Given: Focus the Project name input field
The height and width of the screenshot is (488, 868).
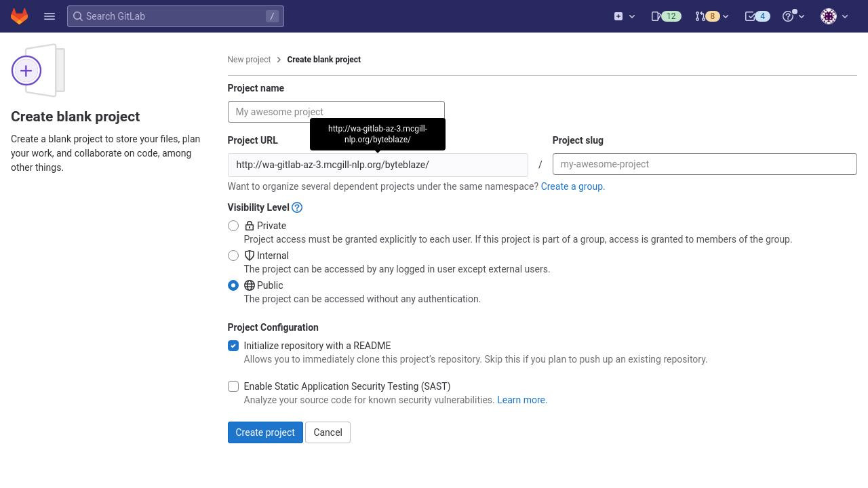Looking at the screenshot, I should tap(336, 112).
